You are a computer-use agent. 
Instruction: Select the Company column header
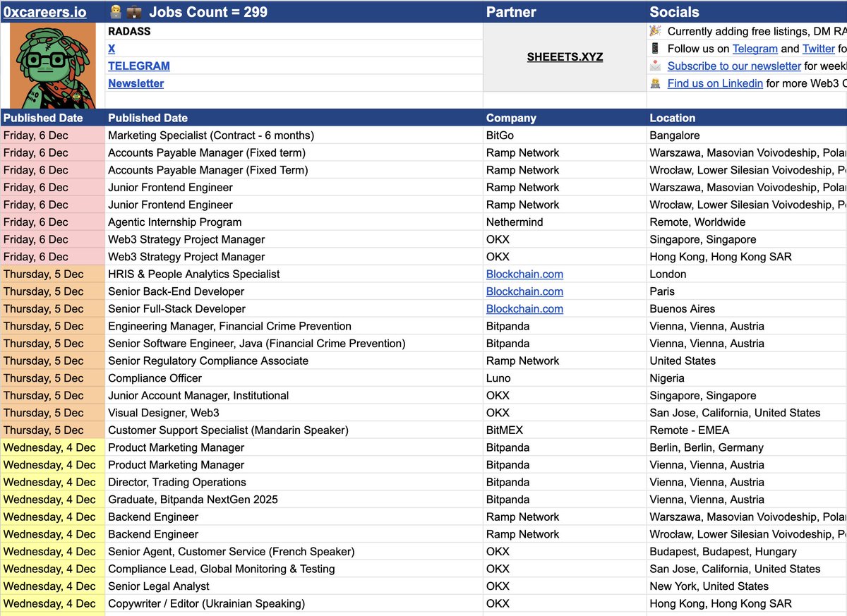[x=565, y=118]
